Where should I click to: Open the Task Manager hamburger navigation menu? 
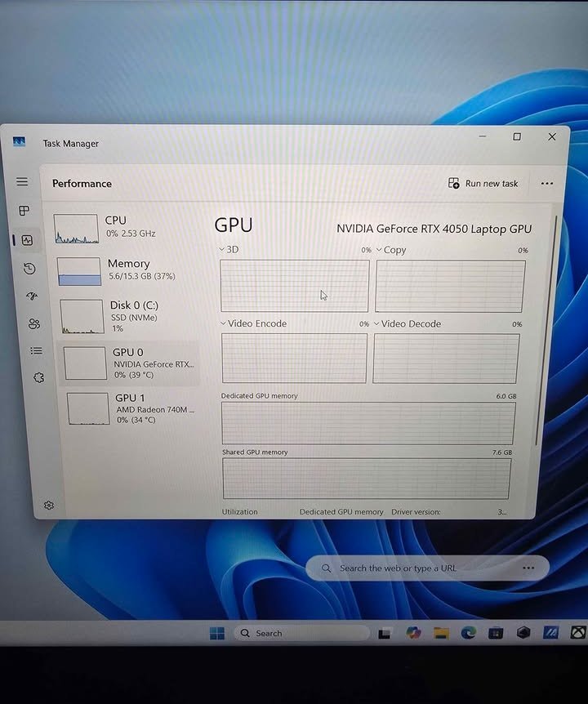point(22,181)
